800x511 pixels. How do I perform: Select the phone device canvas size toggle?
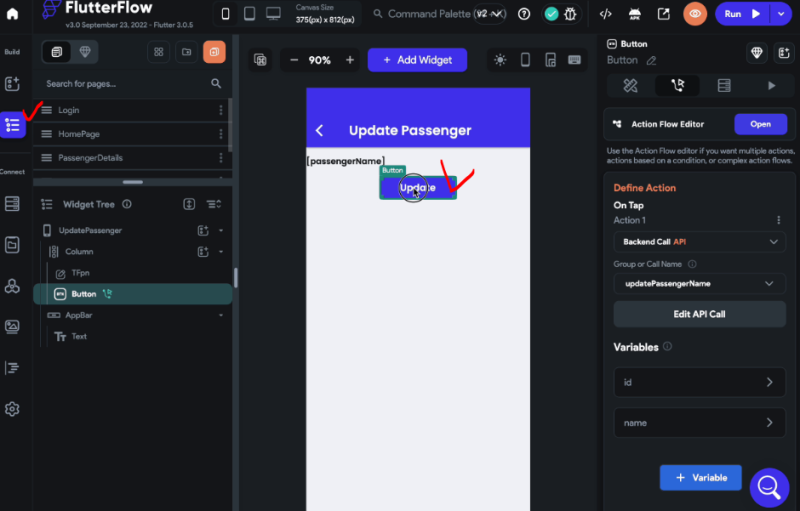(x=225, y=14)
